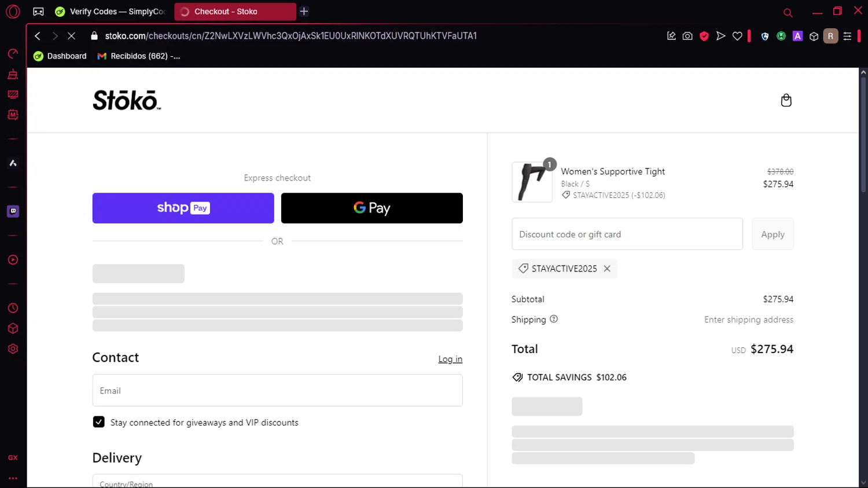Uncheck Stay connected for giveaways checkbox
868x488 pixels.
(99, 422)
